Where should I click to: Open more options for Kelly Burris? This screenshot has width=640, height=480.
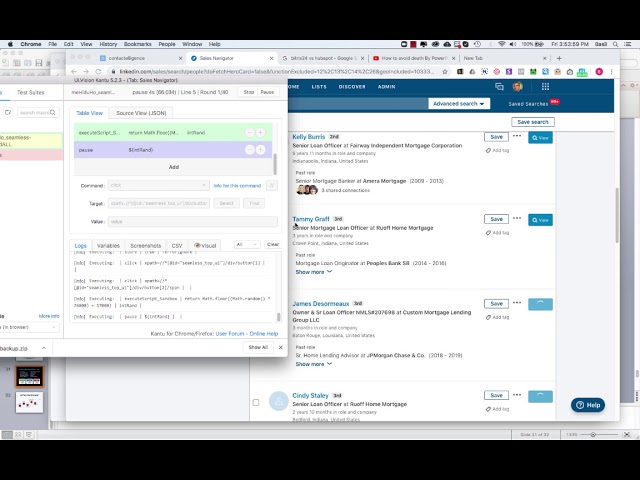[517, 136]
